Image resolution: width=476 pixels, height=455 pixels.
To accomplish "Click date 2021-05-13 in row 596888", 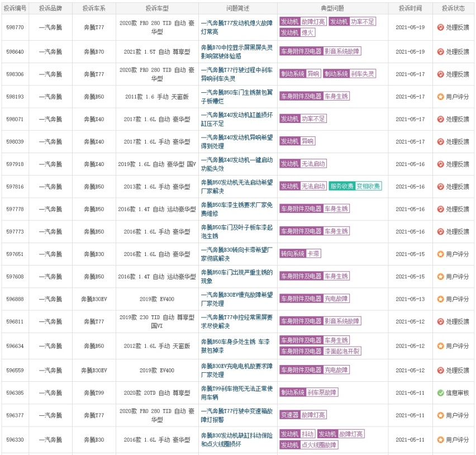I will point(410,299).
